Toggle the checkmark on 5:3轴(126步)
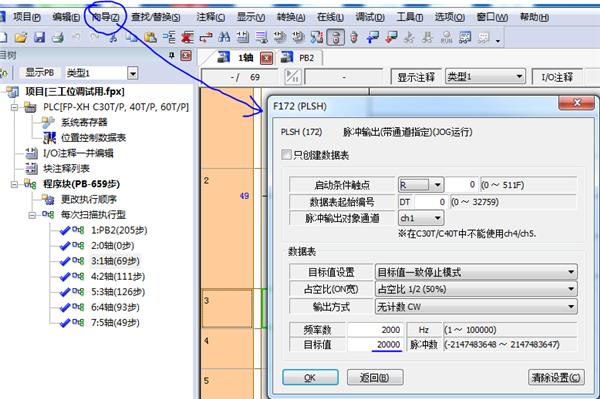Screen dimensions: 600x399 (65, 292)
